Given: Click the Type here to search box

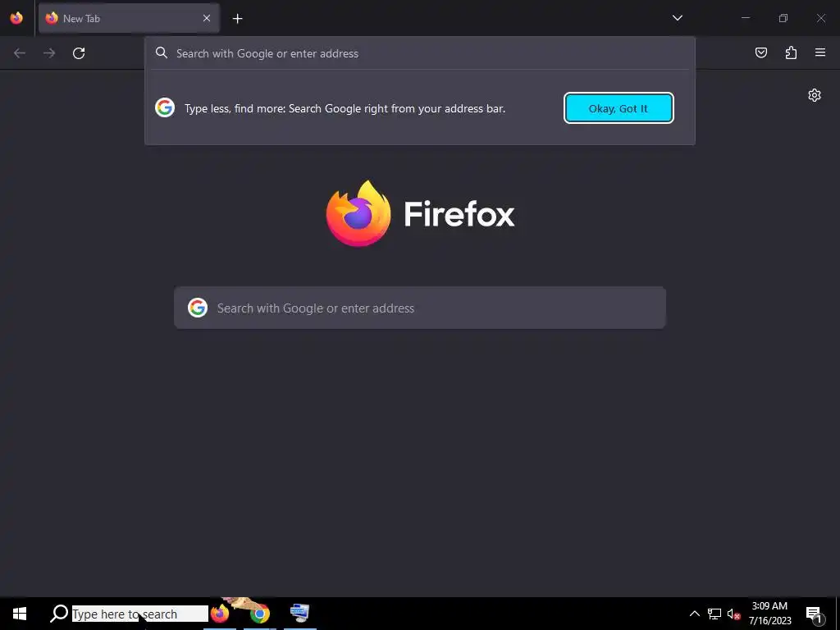Looking at the screenshot, I should pos(139,614).
